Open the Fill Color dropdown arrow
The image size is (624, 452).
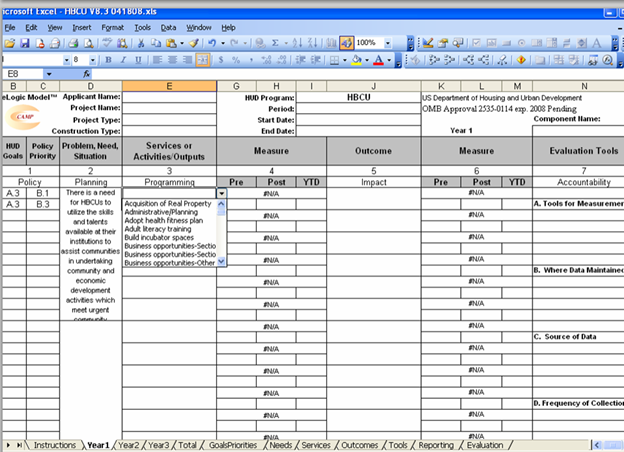coord(367,60)
